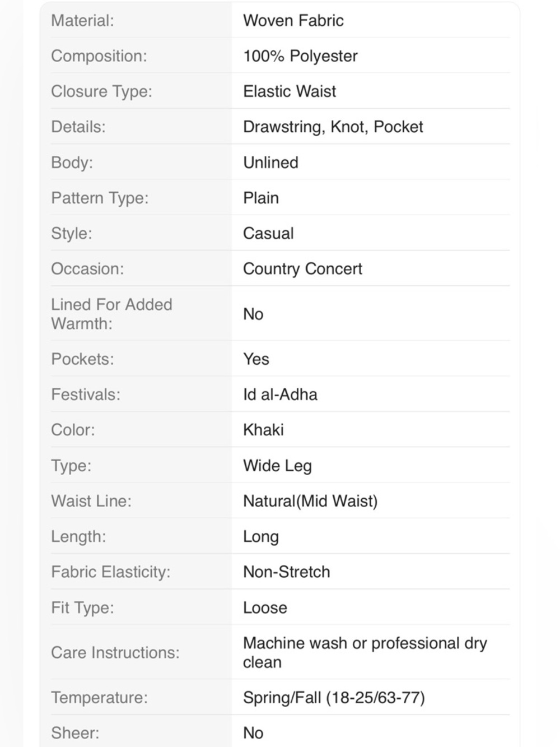Viewport: 560px width, 747px height.
Task: Select the Machine wash care instructions text
Action: [365, 653]
